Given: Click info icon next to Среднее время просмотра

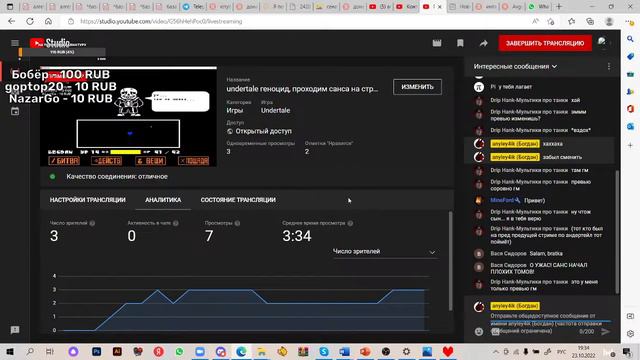Looking at the screenshot, I should (350, 223).
